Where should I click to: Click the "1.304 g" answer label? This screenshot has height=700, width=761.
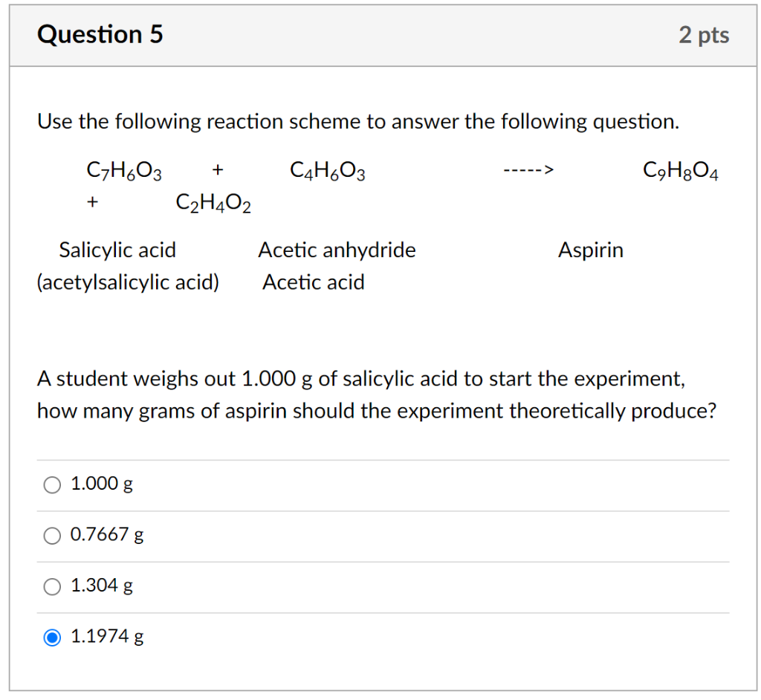[102, 586]
